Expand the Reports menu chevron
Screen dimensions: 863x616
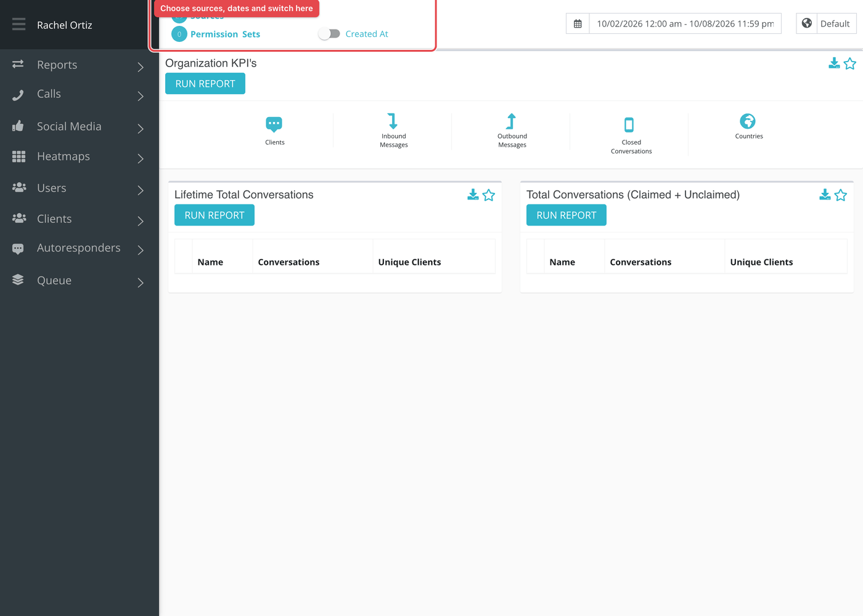pos(141,67)
